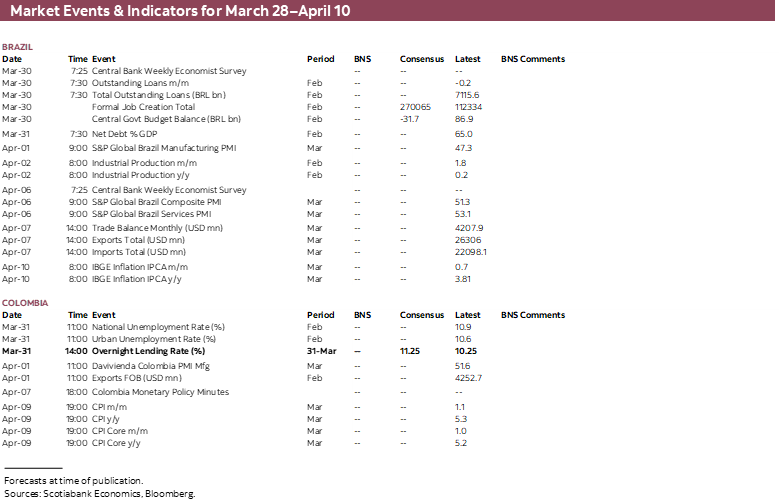This screenshot has height=504, width=780.
Task: Click 'Davivienda Colombia PMI Mfg' event
Action: [x=151, y=366]
